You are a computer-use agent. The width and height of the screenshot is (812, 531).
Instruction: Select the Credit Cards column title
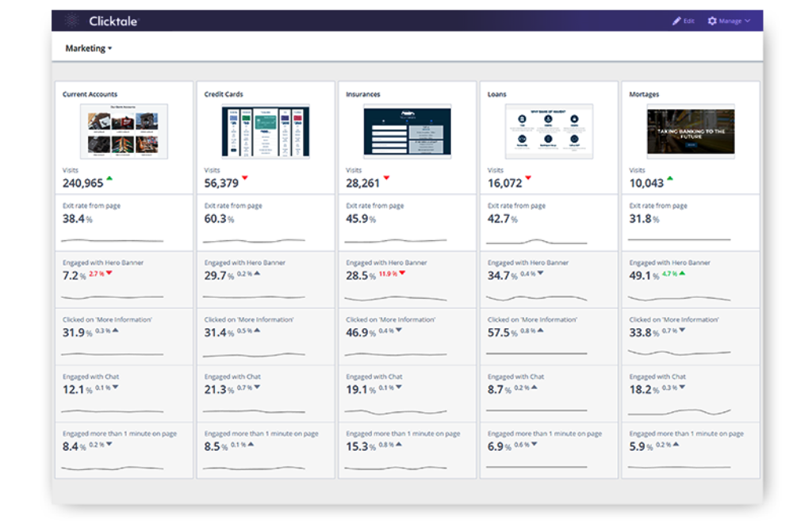tap(224, 94)
